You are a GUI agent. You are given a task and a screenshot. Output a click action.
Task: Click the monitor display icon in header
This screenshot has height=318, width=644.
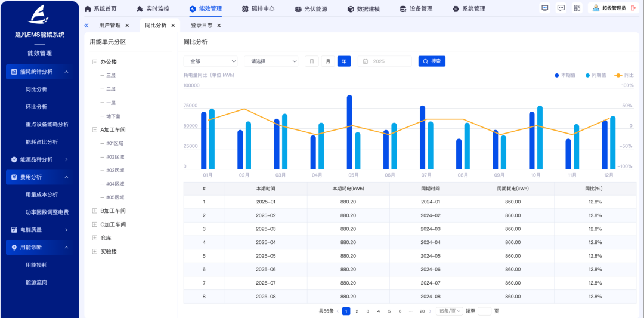(x=544, y=8)
